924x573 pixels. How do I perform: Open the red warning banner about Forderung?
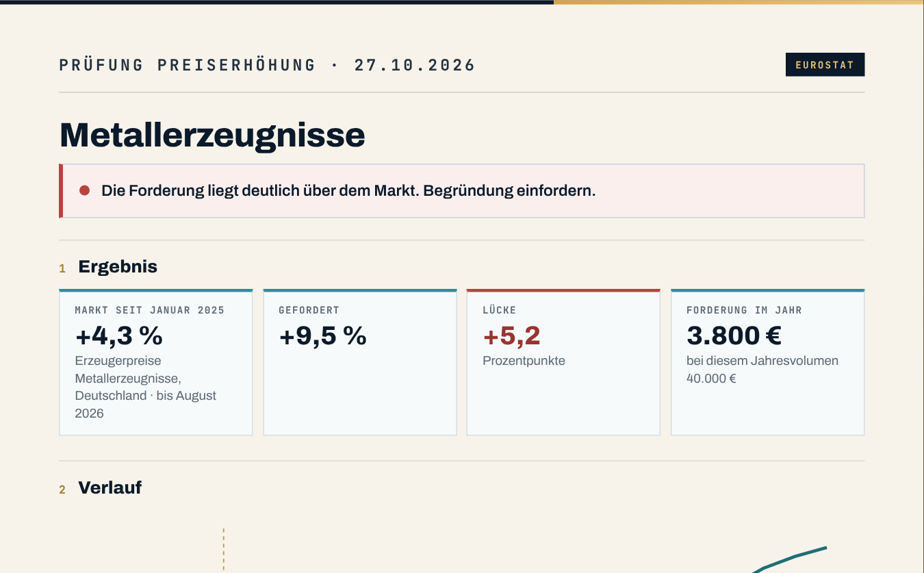tap(462, 191)
